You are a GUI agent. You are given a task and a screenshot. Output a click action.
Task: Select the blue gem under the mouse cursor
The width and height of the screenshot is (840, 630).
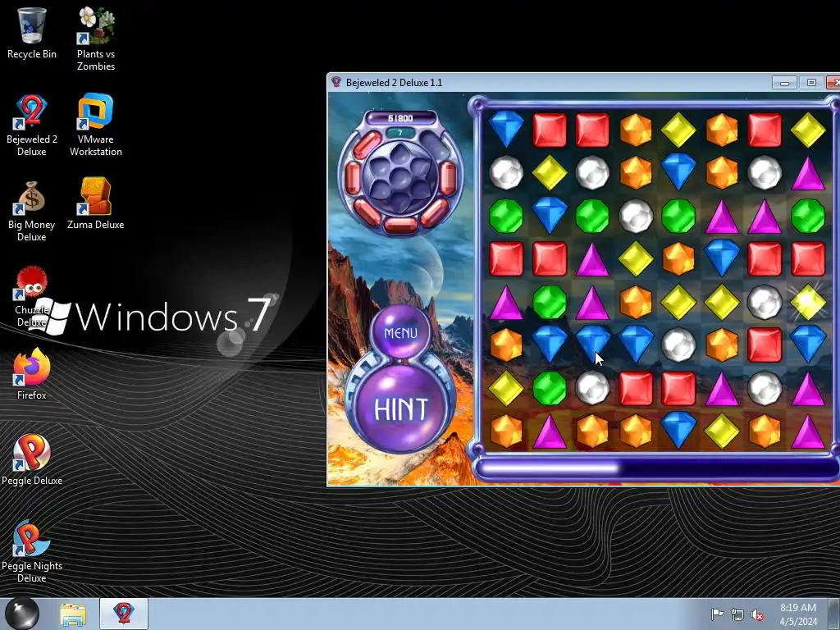[592, 343]
